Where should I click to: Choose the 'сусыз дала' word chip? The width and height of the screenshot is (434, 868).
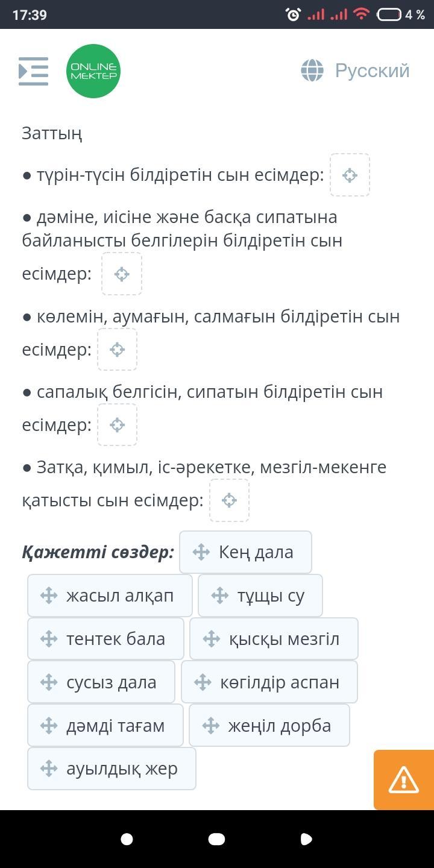[101, 682]
